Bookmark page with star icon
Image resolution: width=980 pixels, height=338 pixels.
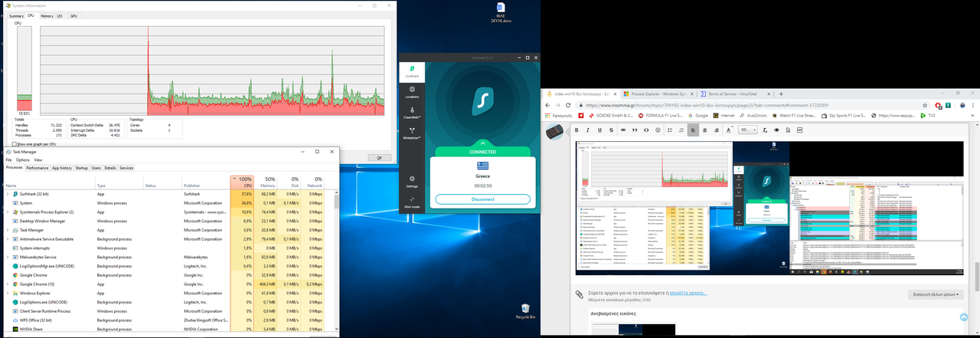pos(925,105)
